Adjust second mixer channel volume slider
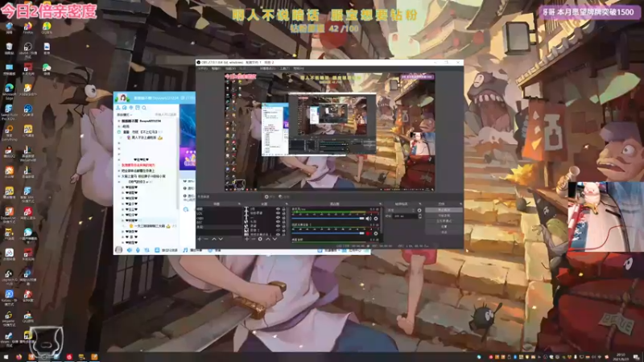The height and width of the screenshot is (362, 644). click(x=328, y=233)
